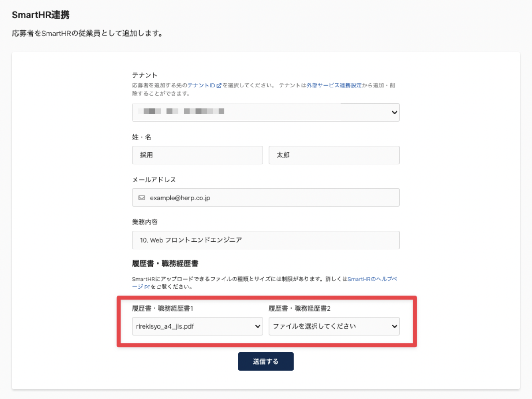
Task: Click the 業務内容 input field
Action: click(266, 240)
